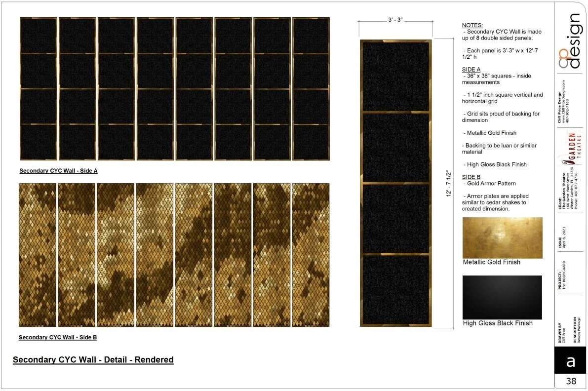Select the last gold armor panel on Side B

pos(311,254)
